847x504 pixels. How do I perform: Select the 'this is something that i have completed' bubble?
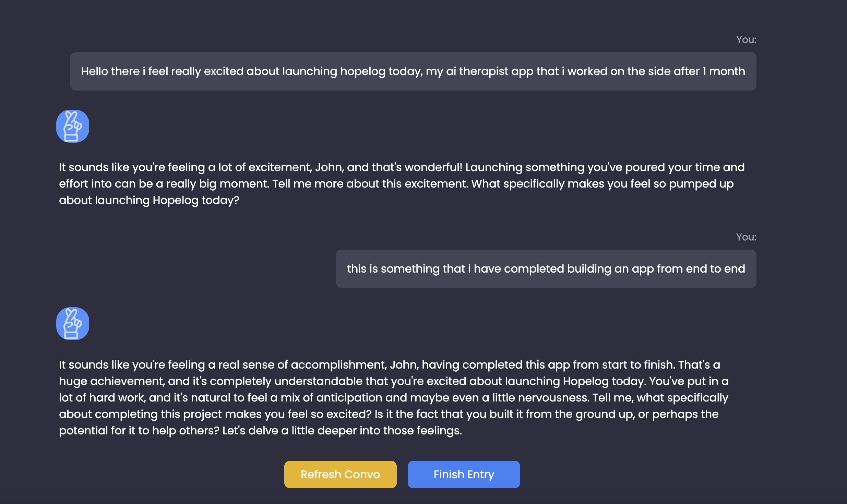click(546, 269)
